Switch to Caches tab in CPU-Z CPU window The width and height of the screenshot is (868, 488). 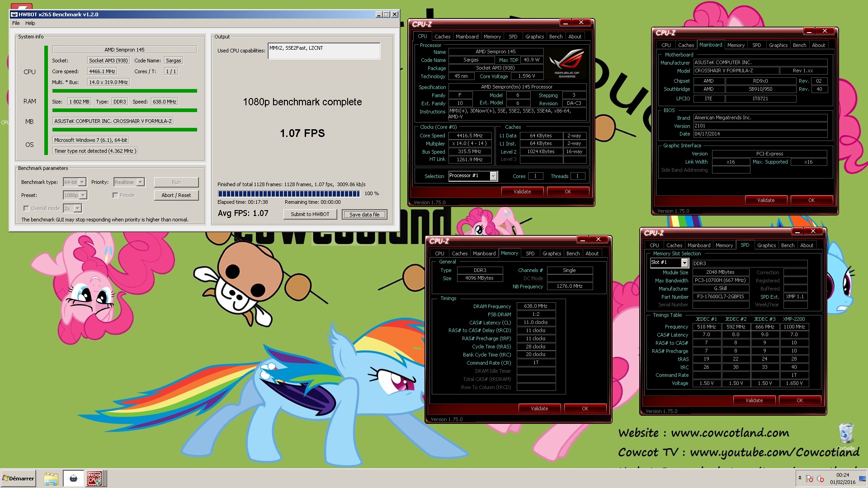click(442, 37)
